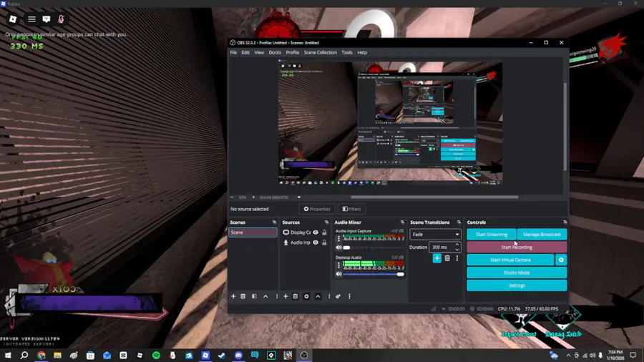The height and width of the screenshot is (362, 644).
Task: Open the Sources toolbar overflow three-dot menu
Action: [329, 296]
